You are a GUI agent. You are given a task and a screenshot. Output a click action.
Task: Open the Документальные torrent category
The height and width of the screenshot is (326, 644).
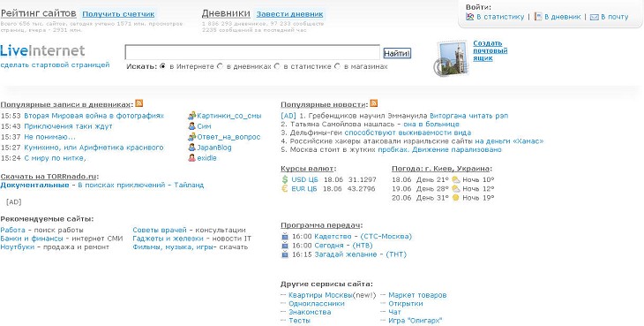[x=34, y=185]
